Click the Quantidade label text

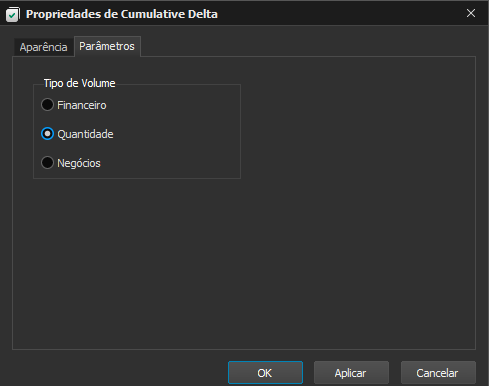pos(85,134)
